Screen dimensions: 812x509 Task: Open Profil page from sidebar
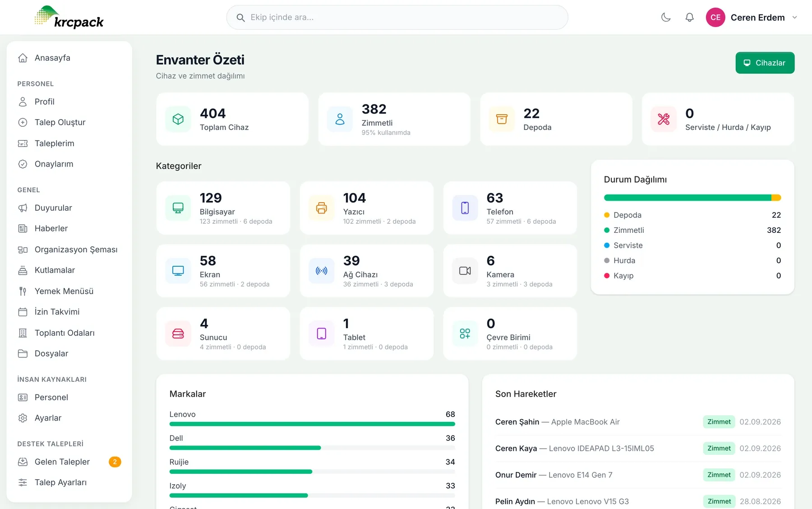(69, 102)
